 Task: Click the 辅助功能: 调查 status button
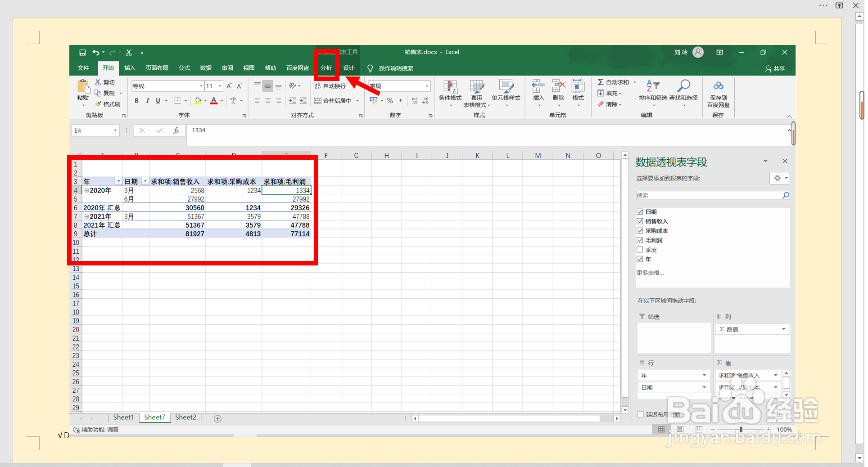click(x=96, y=430)
